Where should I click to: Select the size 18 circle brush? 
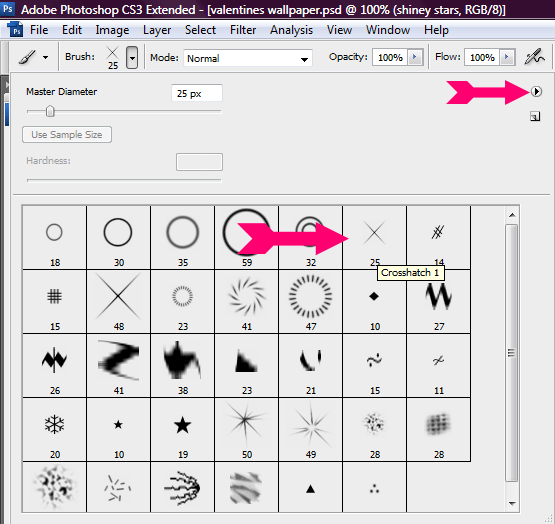tap(55, 238)
